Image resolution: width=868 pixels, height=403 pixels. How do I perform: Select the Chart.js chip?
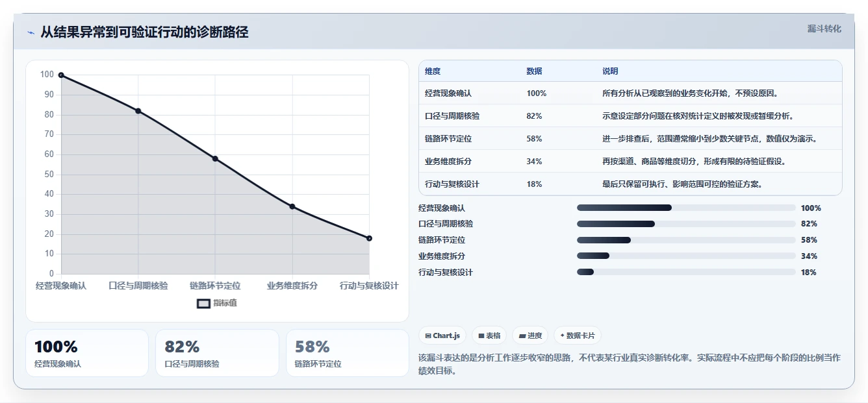pyautogui.click(x=442, y=336)
